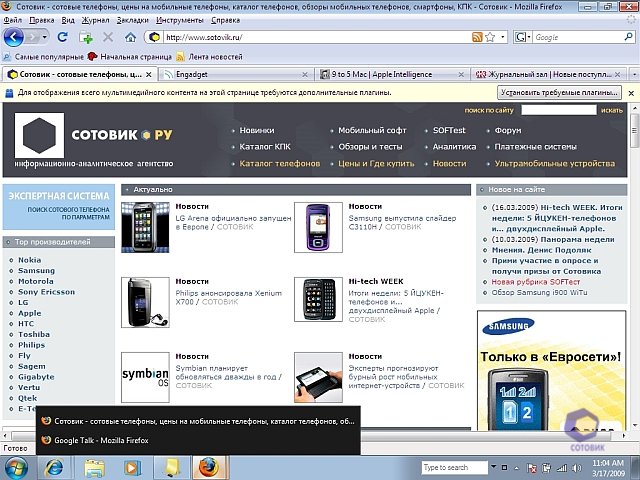Open the search engine selector dropdown

pyautogui.click(x=529, y=37)
